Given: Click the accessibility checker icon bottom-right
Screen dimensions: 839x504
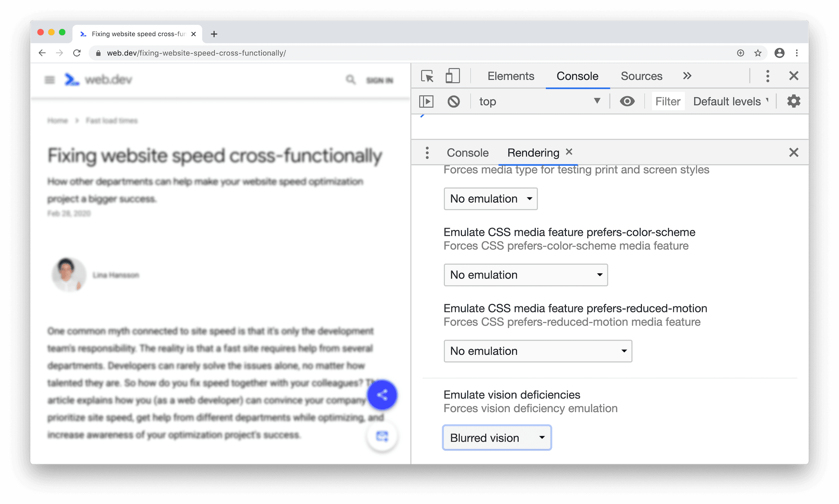Looking at the screenshot, I should pos(382,436).
